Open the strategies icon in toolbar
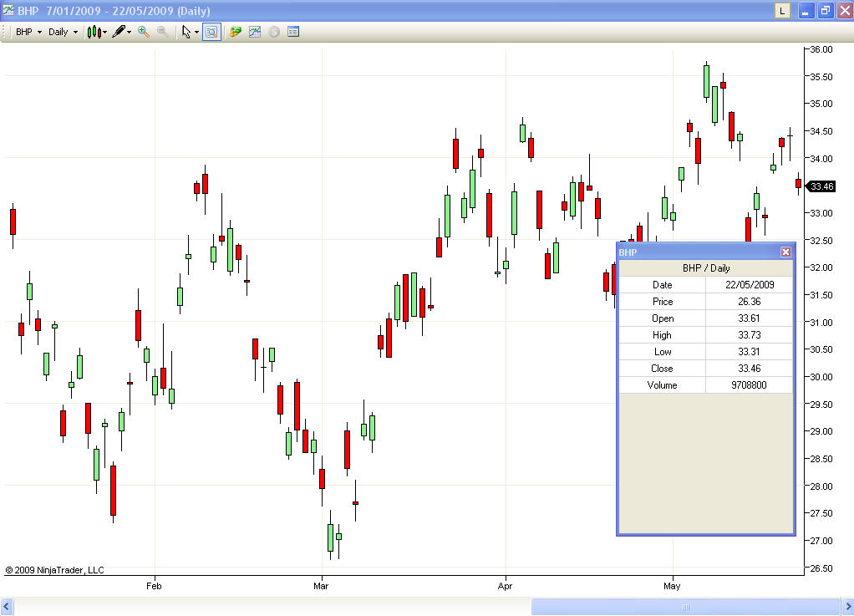 [x=236, y=32]
